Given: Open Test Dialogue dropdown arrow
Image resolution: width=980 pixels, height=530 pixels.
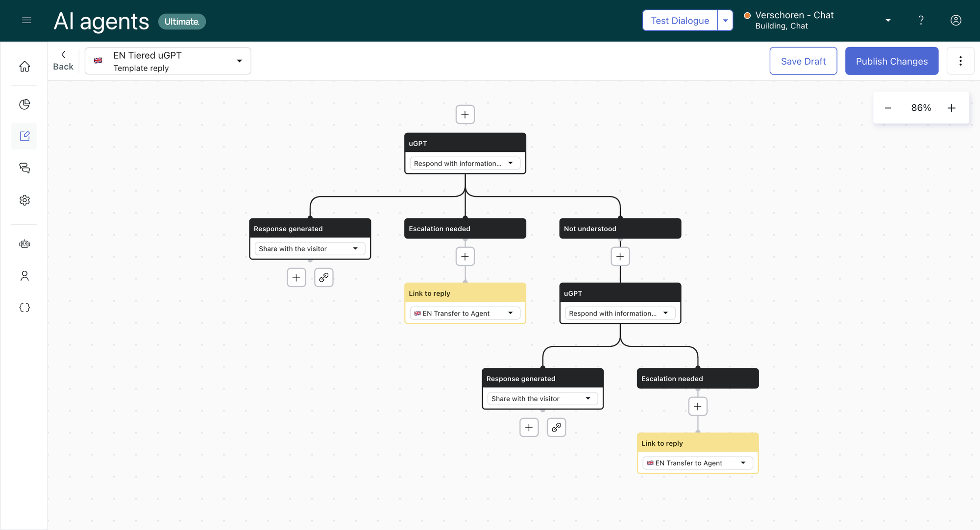Looking at the screenshot, I should click(x=725, y=21).
